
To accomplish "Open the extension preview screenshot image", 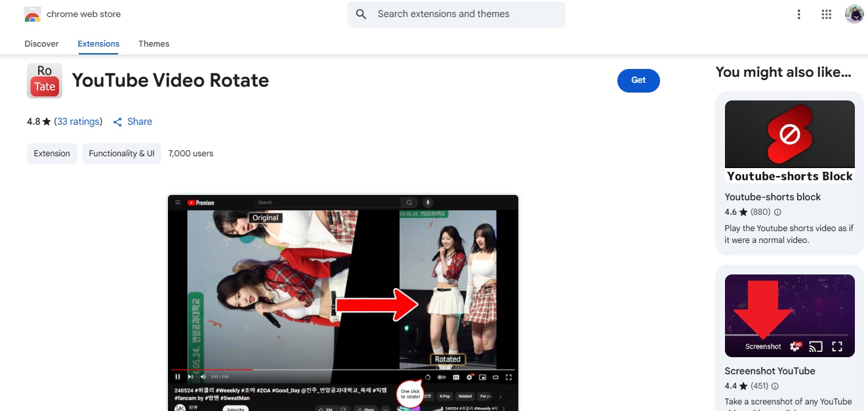I will coord(343,303).
